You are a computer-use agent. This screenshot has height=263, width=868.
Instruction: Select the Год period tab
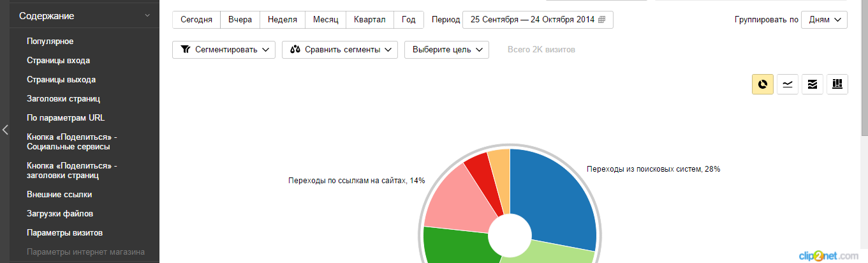(x=409, y=20)
